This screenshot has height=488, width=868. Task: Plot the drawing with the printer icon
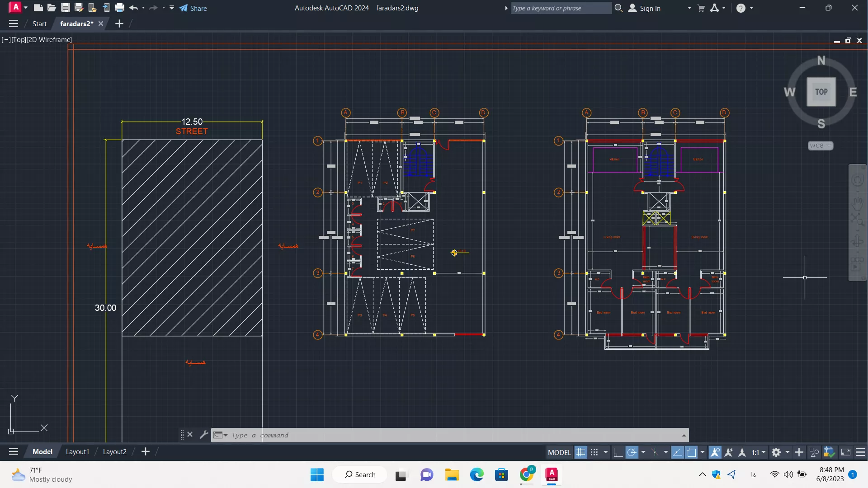click(x=120, y=8)
